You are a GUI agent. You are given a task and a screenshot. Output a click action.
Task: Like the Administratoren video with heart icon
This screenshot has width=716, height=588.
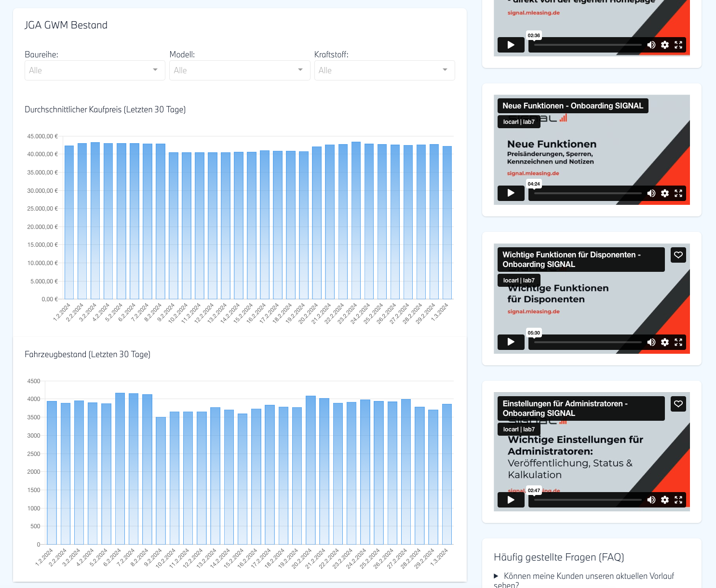[678, 404]
